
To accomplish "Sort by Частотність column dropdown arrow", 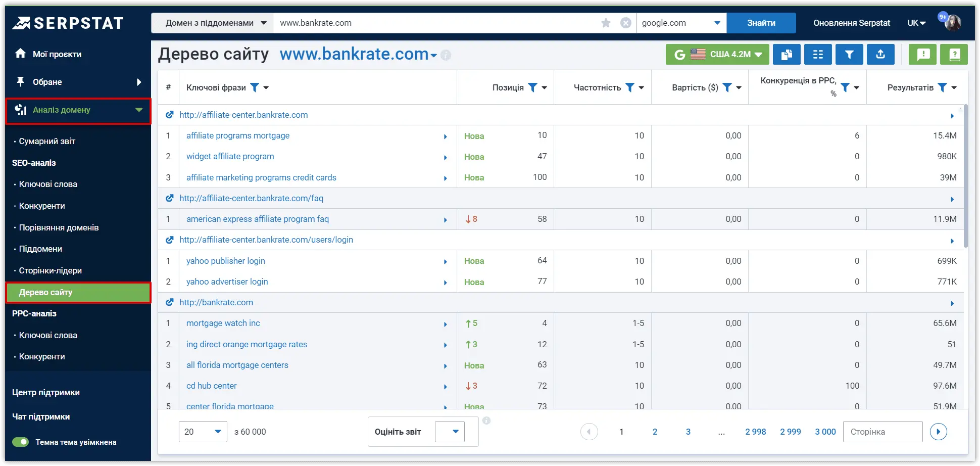I will point(642,88).
